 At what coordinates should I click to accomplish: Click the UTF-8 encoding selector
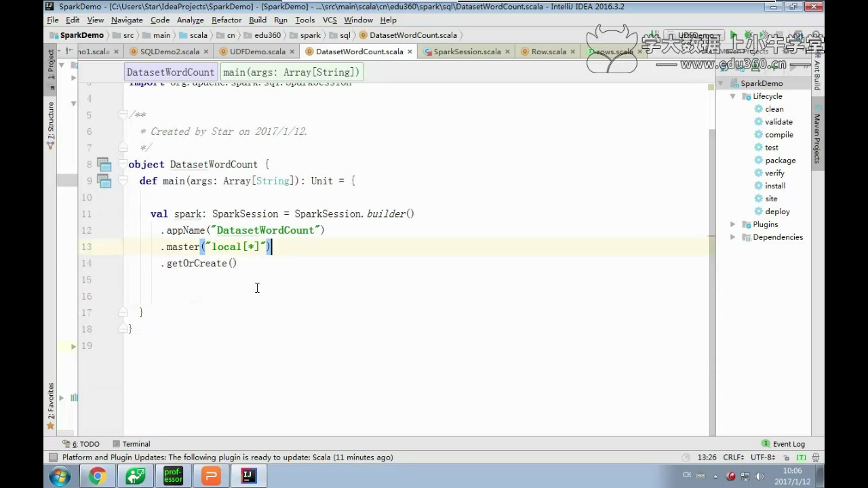[x=764, y=457]
